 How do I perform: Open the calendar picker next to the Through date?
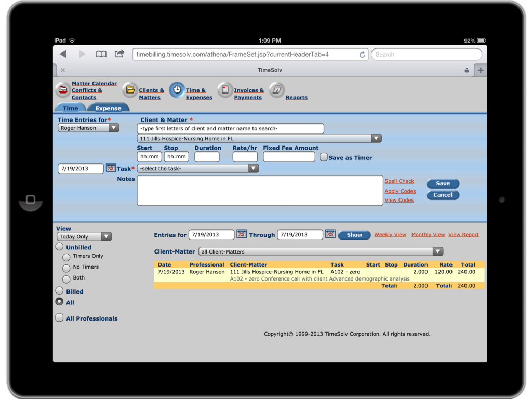point(330,234)
